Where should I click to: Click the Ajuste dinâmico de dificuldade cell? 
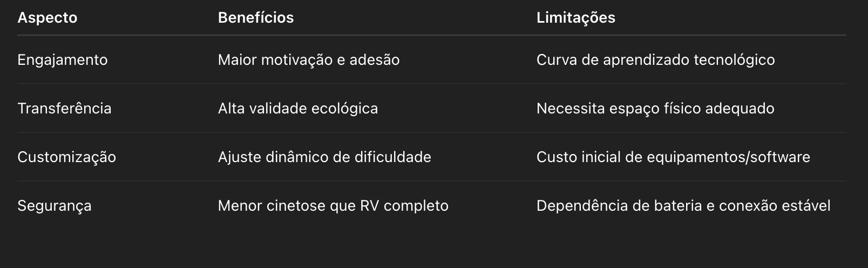click(324, 157)
